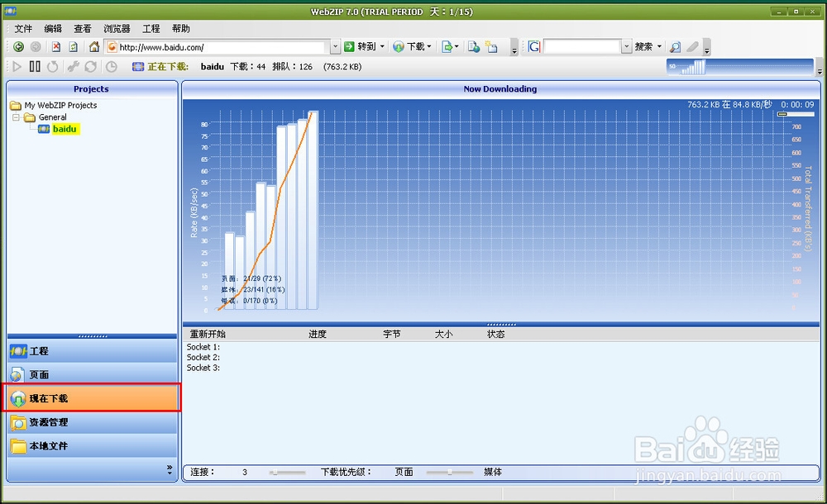
Task: Adjust the 下载优先级 page-media slider
Action: pyautogui.click(x=449, y=473)
